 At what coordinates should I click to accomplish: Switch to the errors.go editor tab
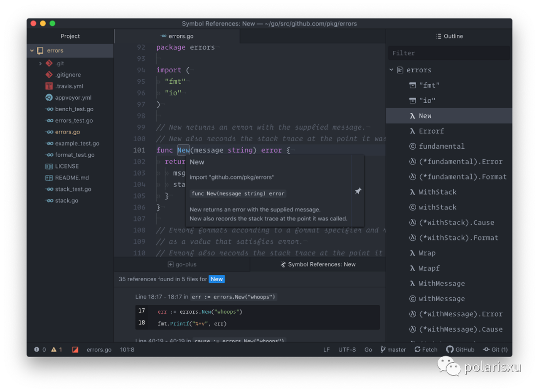coord(177,36)
